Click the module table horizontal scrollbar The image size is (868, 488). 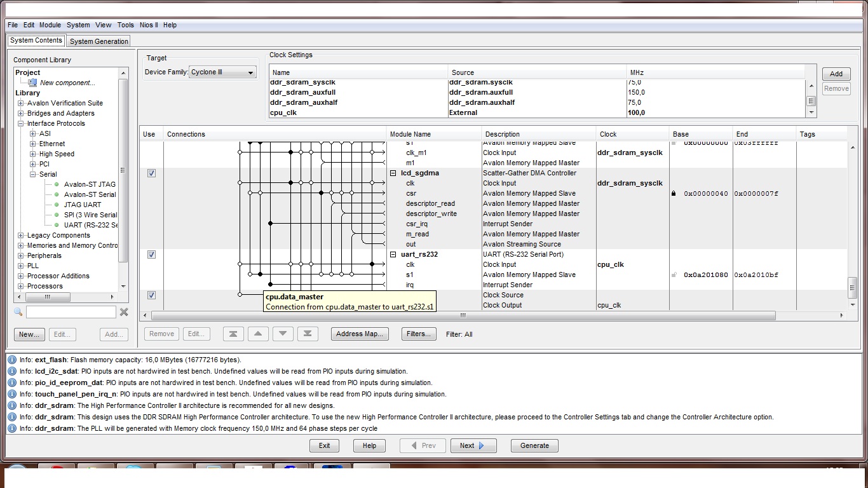[x=463, y=315]
